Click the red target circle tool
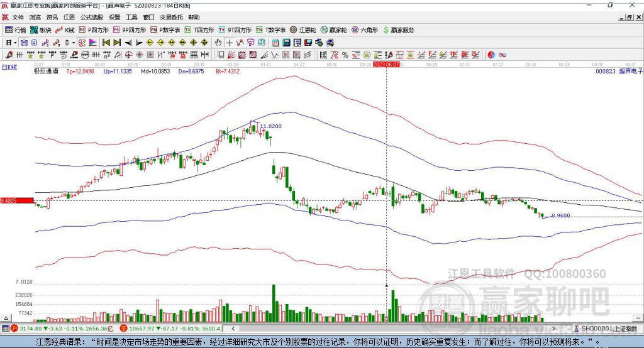Viewport: 644px width, 348px height. [128, 55]
